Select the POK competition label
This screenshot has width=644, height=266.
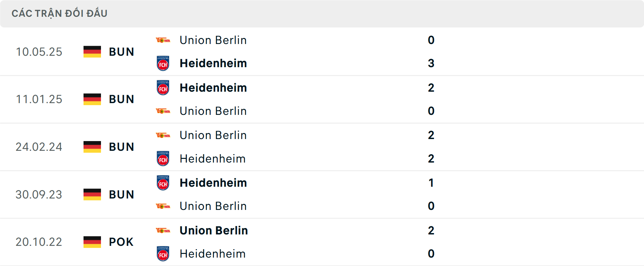click(120, 242)
